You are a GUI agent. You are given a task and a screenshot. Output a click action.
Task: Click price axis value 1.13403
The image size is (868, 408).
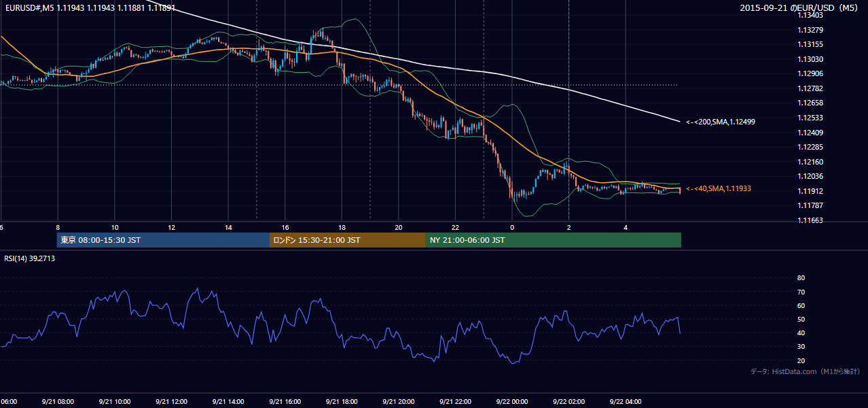point(811,15)
